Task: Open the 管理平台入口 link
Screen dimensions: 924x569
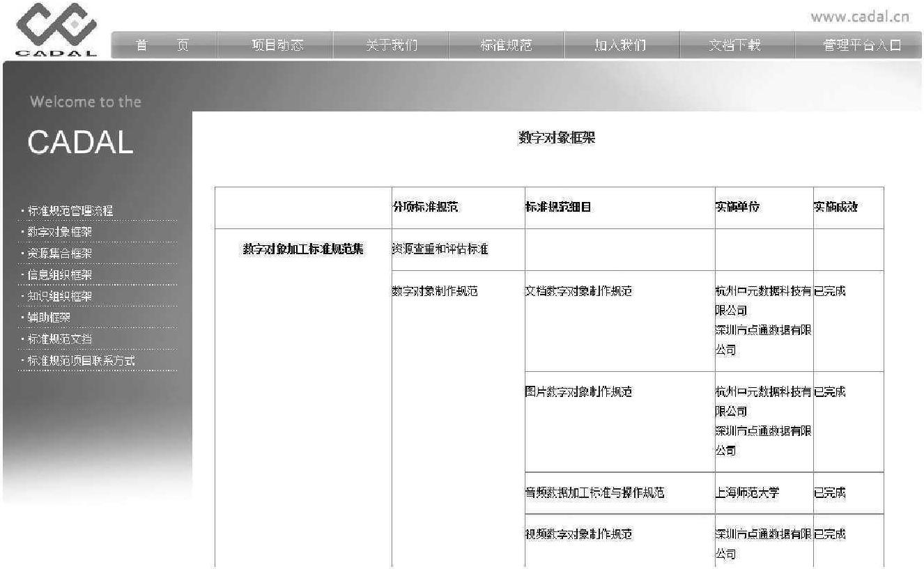Action: pyautogui.click(x=862, y=46)
